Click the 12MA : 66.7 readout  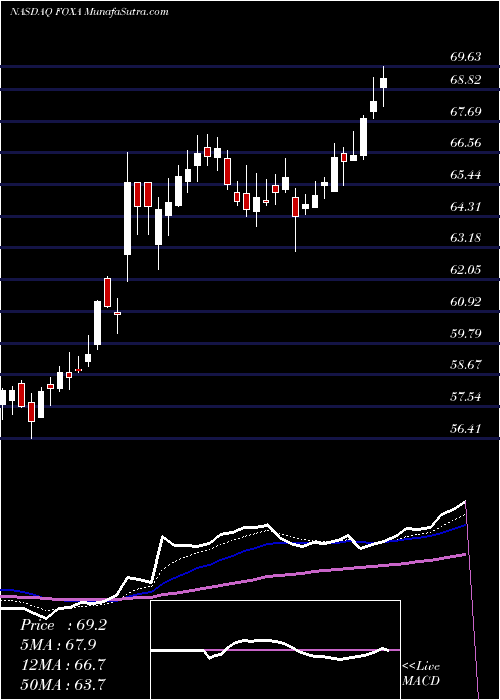click(63, 665)
